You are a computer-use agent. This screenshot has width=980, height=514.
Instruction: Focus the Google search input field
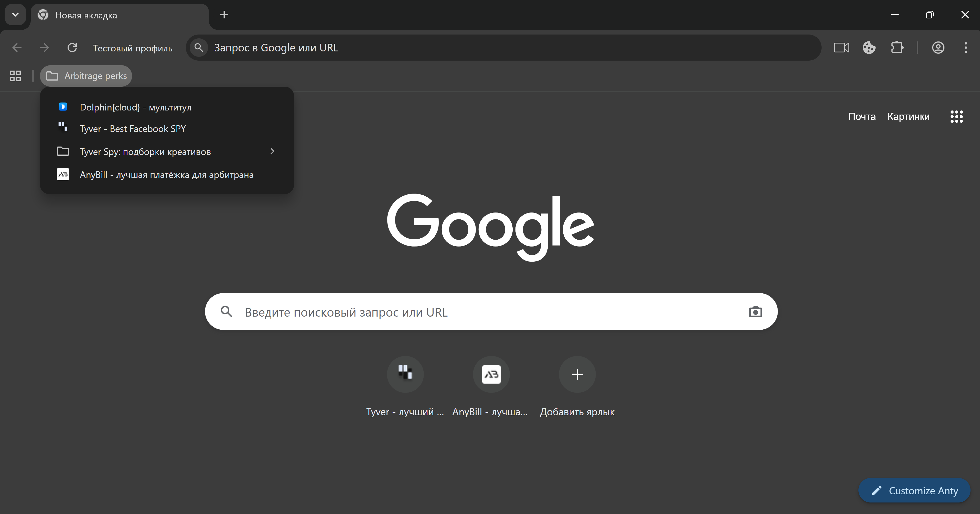coord(491,312)
